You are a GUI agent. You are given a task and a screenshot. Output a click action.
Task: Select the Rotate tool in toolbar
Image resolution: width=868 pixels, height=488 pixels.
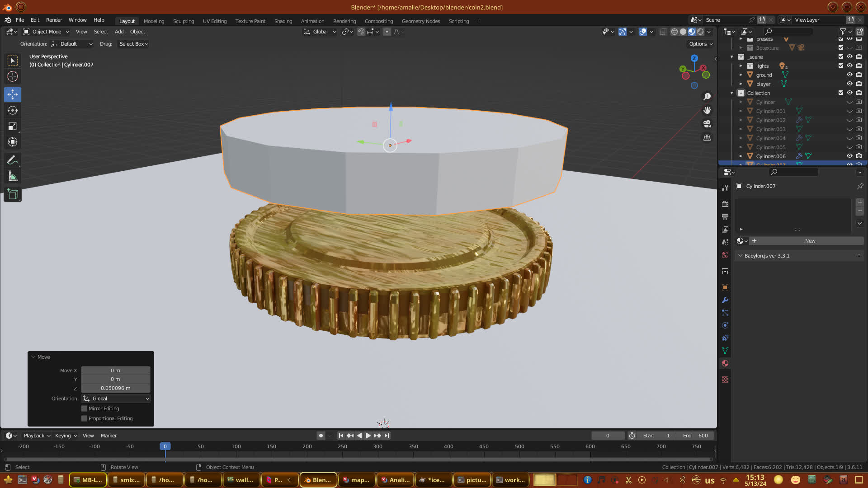click(13, 110)
